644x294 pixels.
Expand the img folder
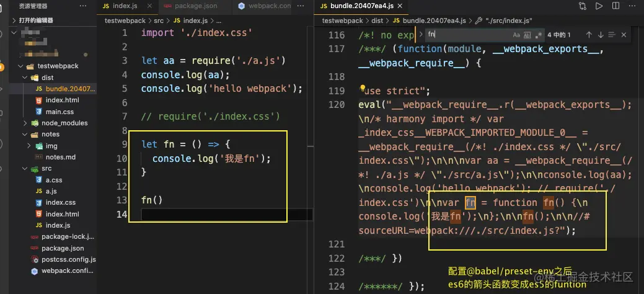point(29,146)
